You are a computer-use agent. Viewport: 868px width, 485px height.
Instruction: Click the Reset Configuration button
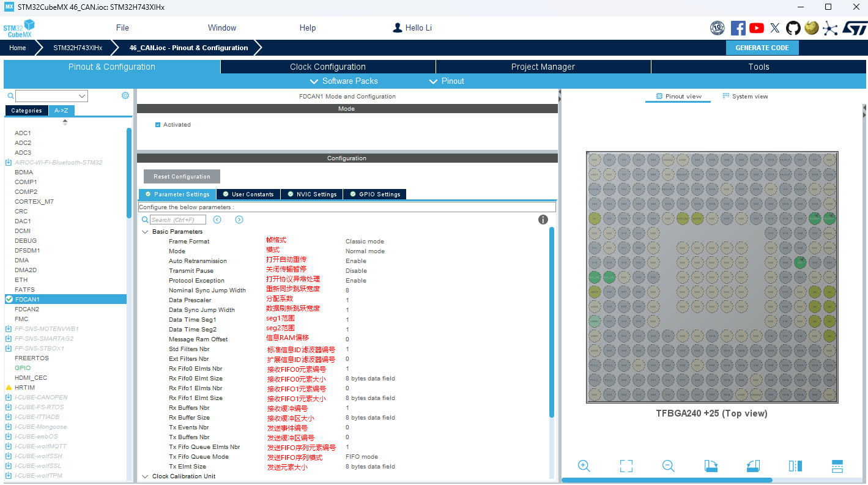click(182, 177)
